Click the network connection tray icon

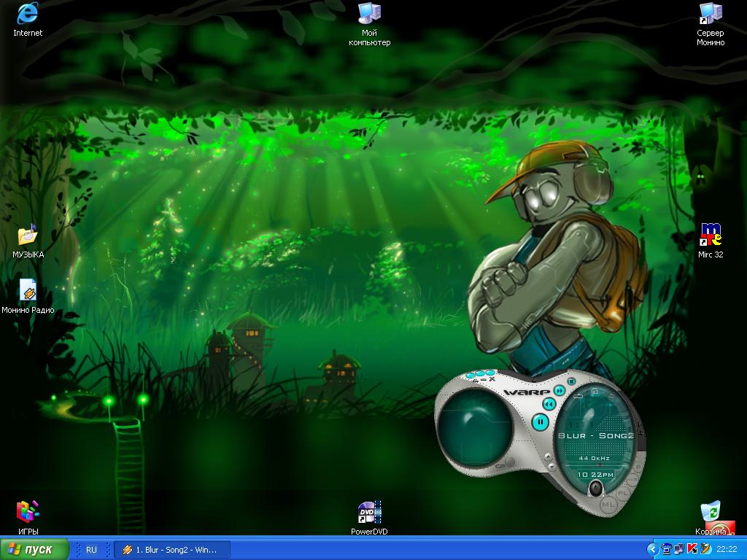click(667, 550)
